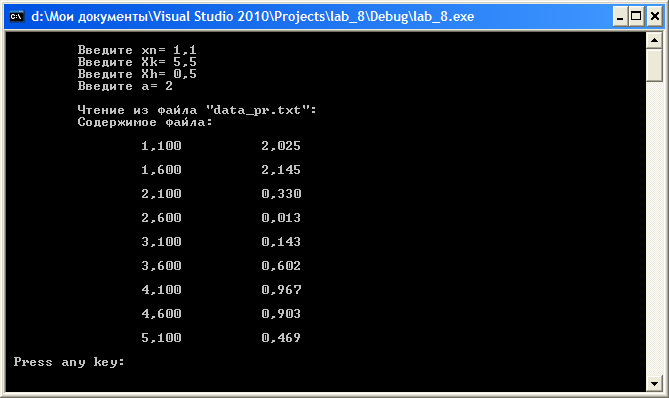Click the value 0,013
The image size is (669, 398).
(x=281, y=218)
